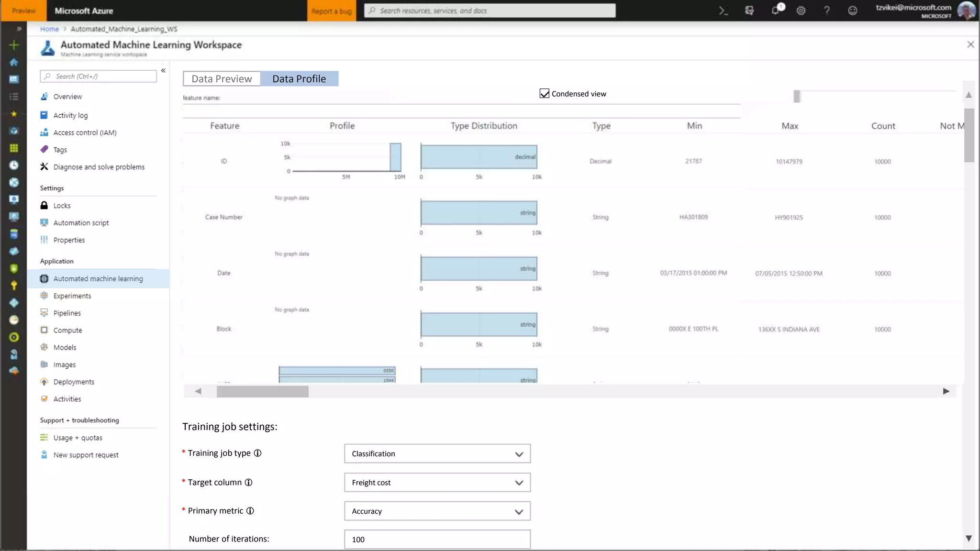
Task: Close the workspace blade with X
Action: 970,44
